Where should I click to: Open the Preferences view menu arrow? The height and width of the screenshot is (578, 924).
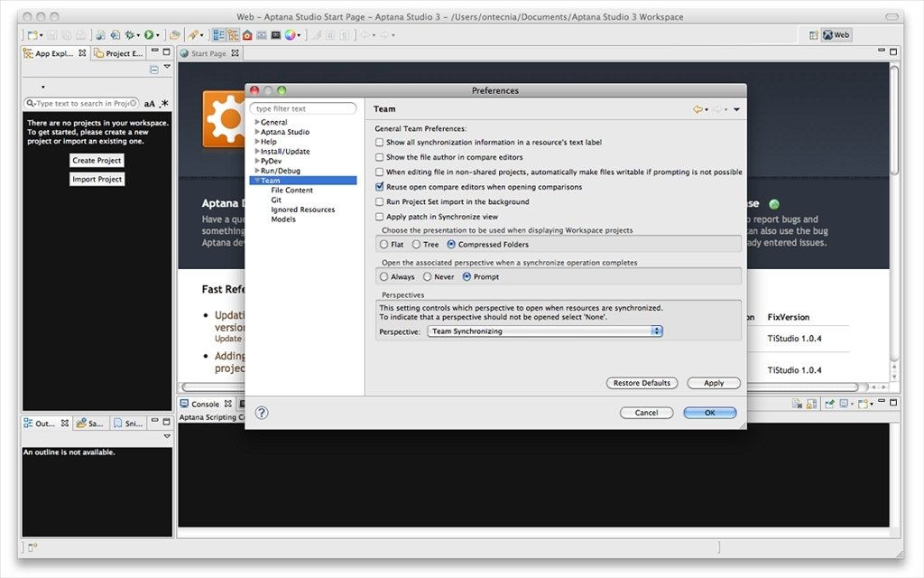pos(736,109)
